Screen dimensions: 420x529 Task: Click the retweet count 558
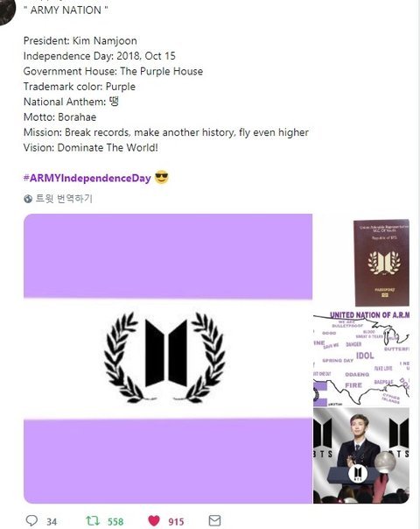coord(115,522)
